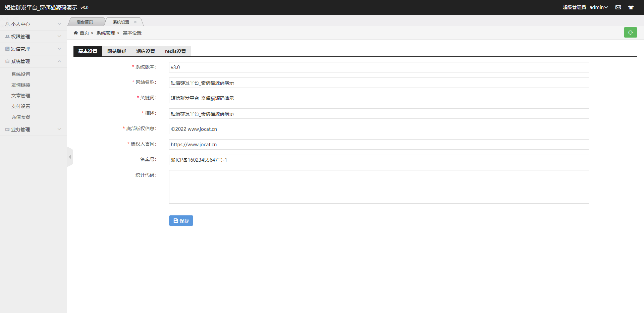Open the redis设置 tab

pyautogui.click(x=175, y=51)
